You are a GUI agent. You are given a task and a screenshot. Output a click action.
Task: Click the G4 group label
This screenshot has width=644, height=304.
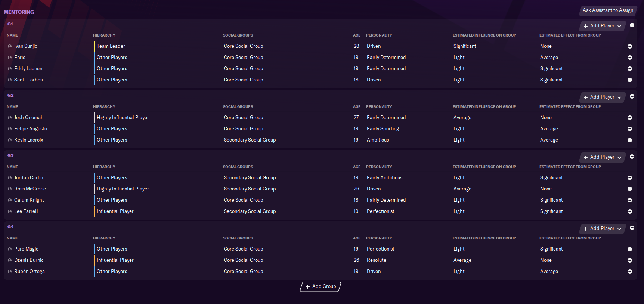(x=10, y=227)
